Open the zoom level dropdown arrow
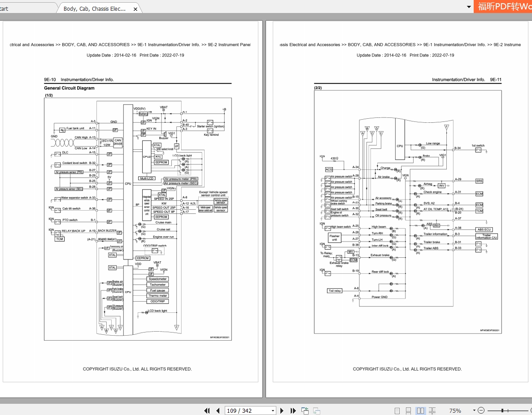The image size is (532, 415). [x=474, y=411]
